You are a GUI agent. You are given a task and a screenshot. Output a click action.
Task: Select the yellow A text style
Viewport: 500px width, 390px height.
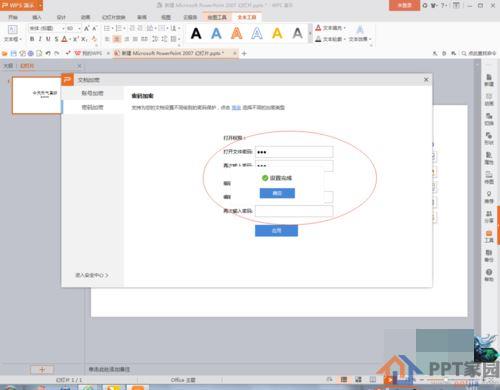click(277, 33)
